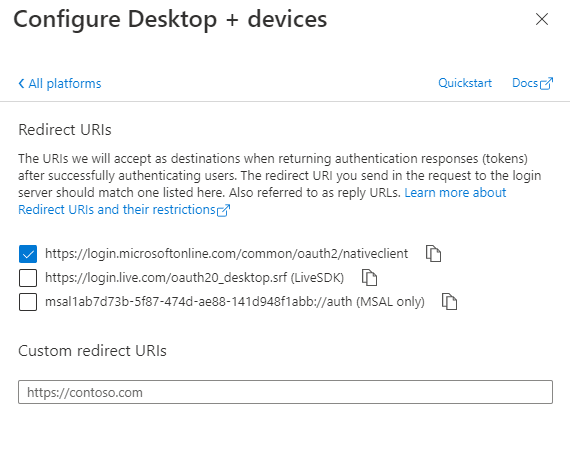This screenshot has width=570, height=476.
Task: Click the custom redirect URI input field
Action: pos(285,392)
